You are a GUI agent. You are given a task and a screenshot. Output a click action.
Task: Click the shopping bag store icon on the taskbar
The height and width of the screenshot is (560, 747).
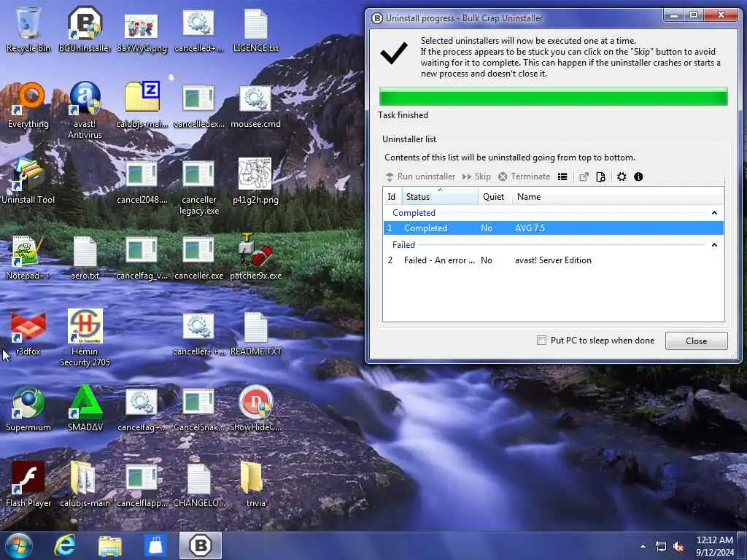pyautogui.click(x=155, y=545)
